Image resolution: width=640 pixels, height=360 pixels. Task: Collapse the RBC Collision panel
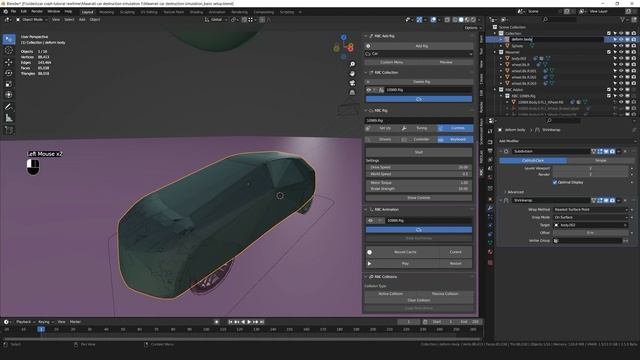(x=366, y=277)
